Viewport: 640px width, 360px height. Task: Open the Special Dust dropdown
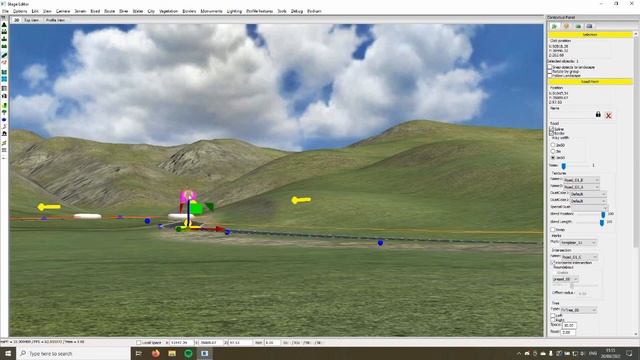pos(590,207)
